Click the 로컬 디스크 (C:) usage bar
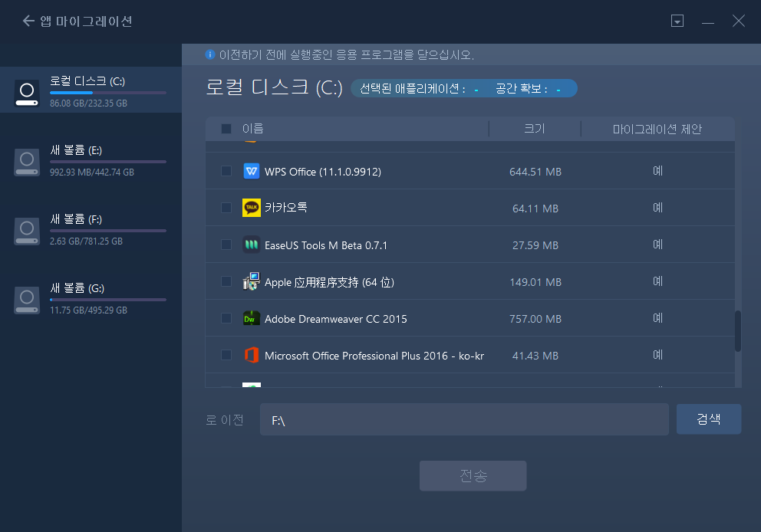This screenshot has width=761, height=532. pos(107,93)
